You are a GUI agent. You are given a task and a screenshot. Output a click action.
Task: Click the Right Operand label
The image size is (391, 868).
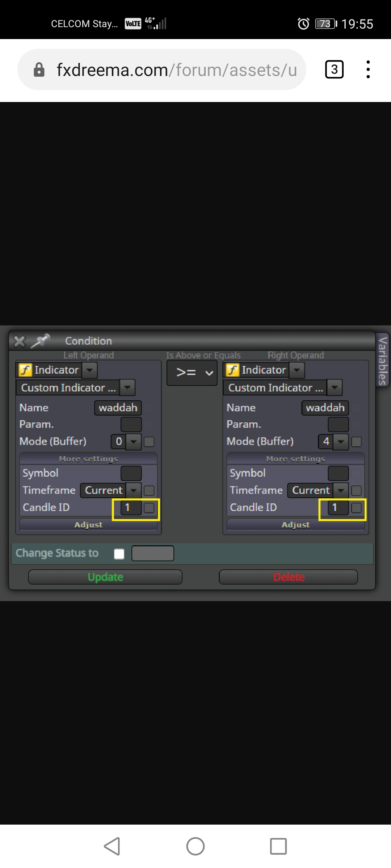[x=296, y=355]
